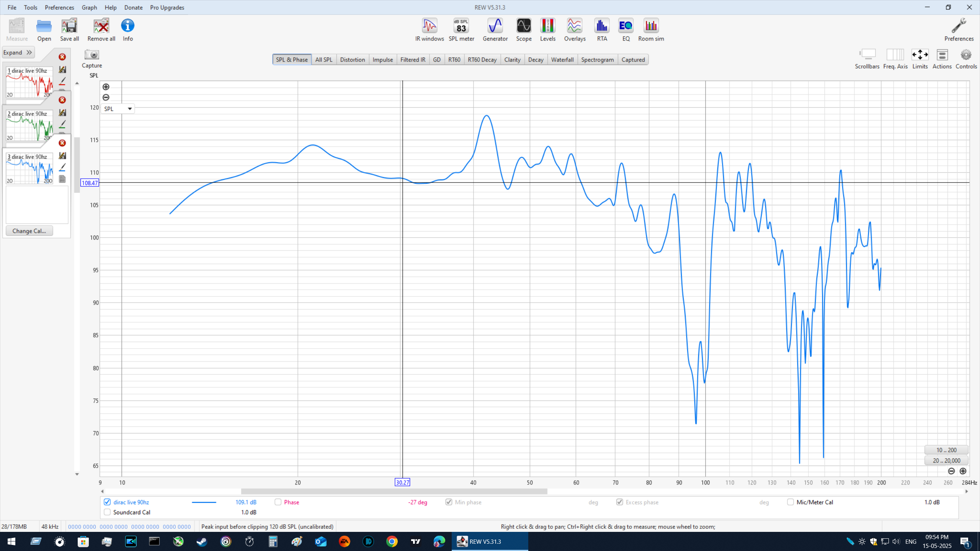
Task: Enable Soundcard Cal trace
Action: [107, 512]
